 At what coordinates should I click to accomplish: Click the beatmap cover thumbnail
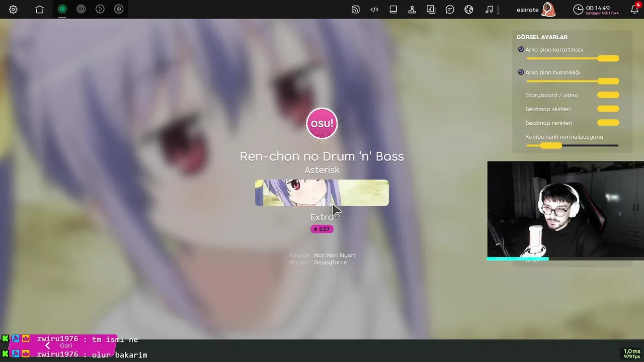coord(322,193)
